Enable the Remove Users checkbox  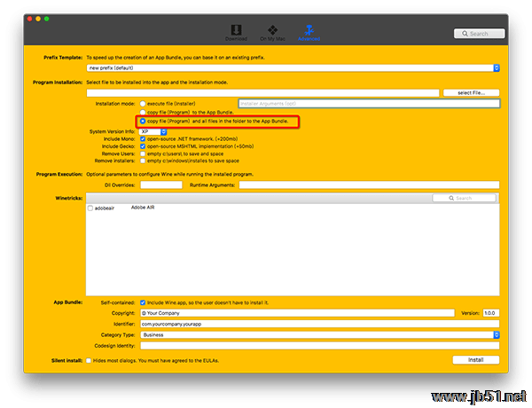[143, 154]
